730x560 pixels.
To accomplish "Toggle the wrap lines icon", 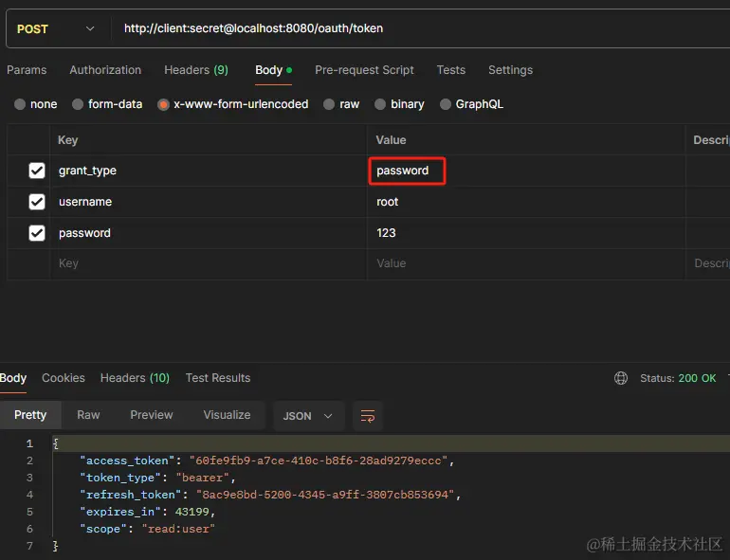I will point(368,416).
